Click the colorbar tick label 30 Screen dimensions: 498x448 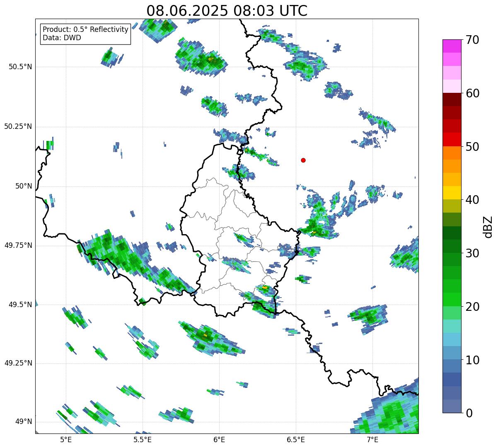472,253
